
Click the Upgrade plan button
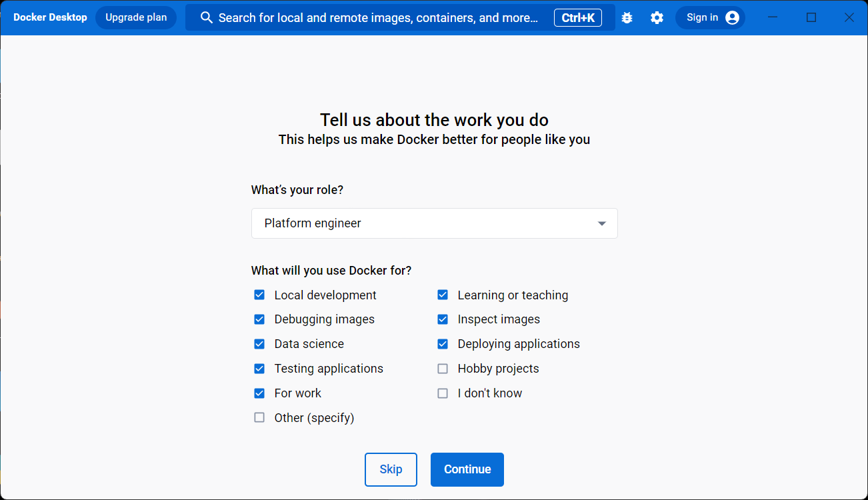(x=136, y=18)
